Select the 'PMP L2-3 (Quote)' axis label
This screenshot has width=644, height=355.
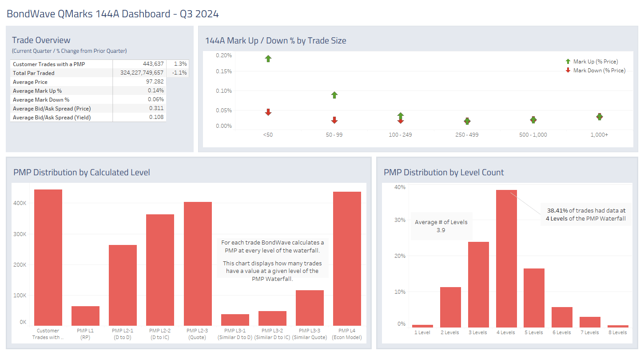pyautogui.click(x=198, y=334)
